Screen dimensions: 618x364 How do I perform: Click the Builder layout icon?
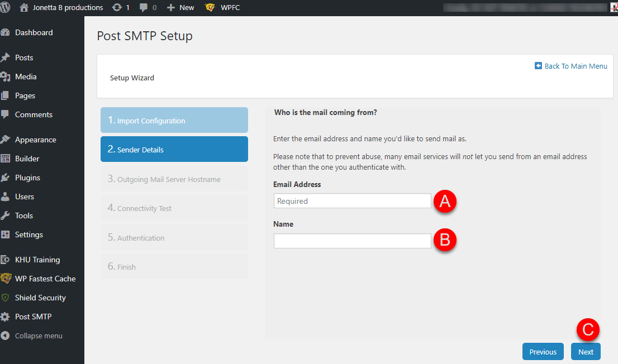pos(5,159)
